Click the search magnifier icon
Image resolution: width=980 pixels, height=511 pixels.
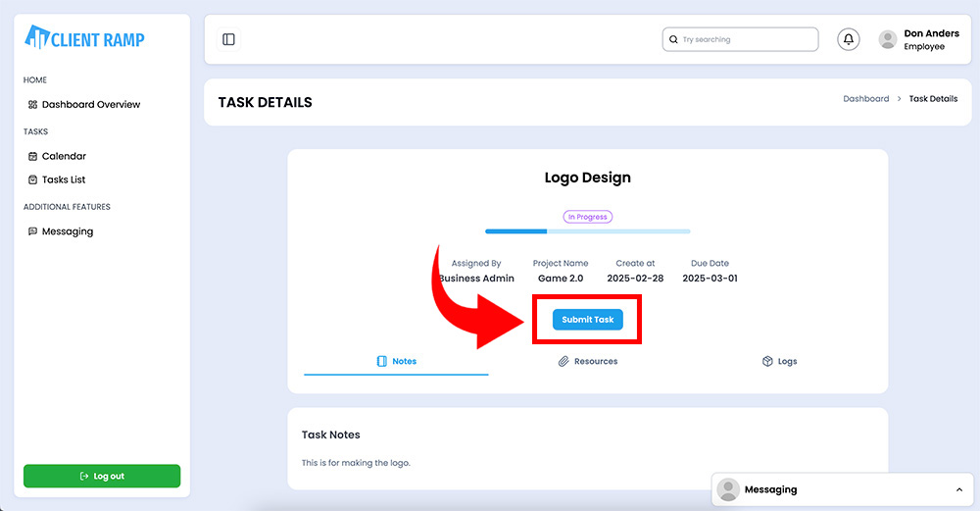tap(673, 39)
